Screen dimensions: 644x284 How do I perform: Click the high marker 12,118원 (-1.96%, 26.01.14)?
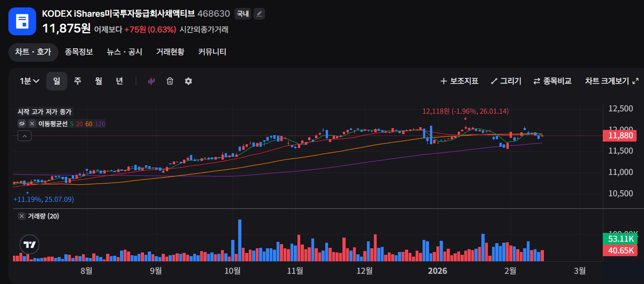[x=466, y=111]
